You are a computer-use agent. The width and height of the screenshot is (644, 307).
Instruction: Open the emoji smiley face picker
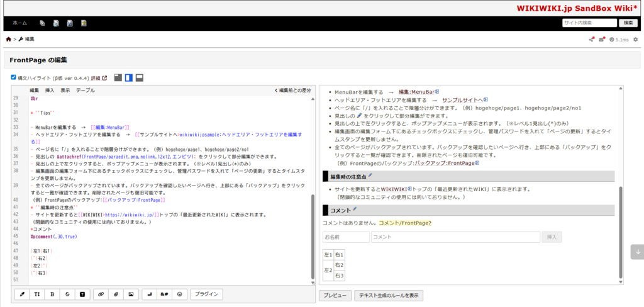click(x=179, y=294)
